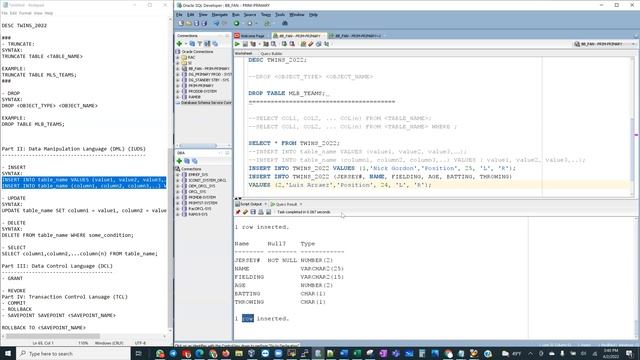640x360 pixels.
Task: Click the SELECT * FROM TWINS_2022 line in the editor
Action: click(294, 143)
